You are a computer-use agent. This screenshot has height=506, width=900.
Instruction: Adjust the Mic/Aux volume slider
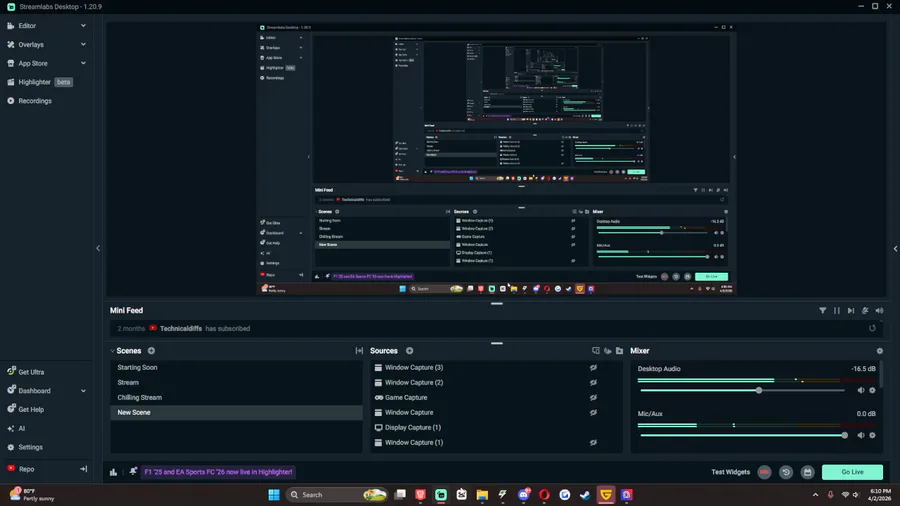tap(844, 435)
